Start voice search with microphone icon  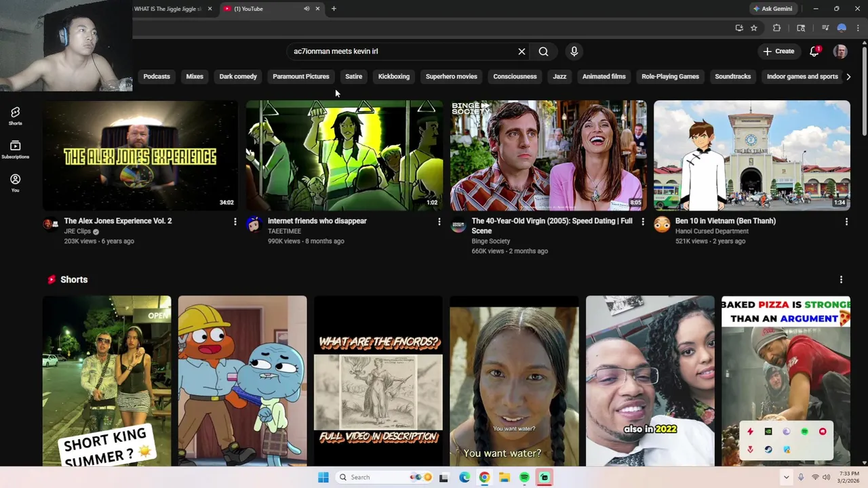[x=574, y=52]
